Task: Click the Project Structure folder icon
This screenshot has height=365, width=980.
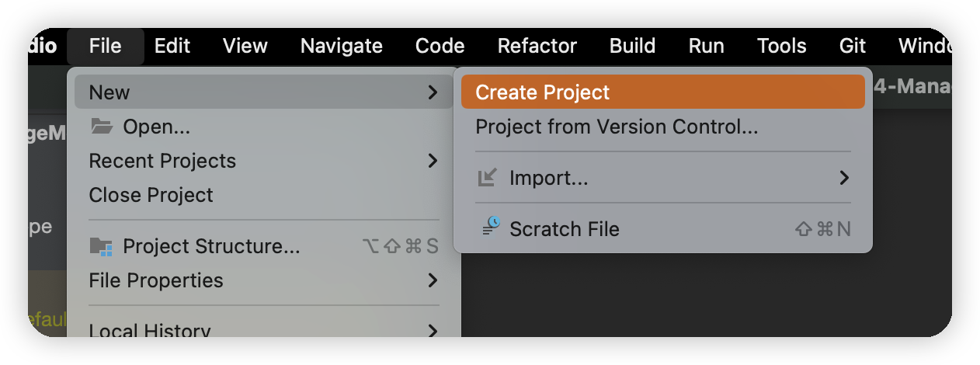Action: 102,247
